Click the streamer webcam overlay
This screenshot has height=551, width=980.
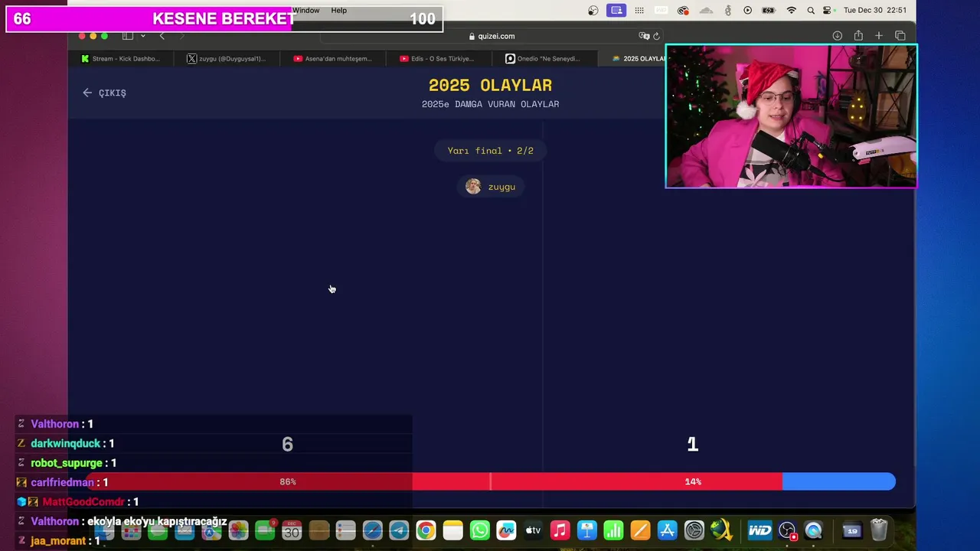point(792,116)
